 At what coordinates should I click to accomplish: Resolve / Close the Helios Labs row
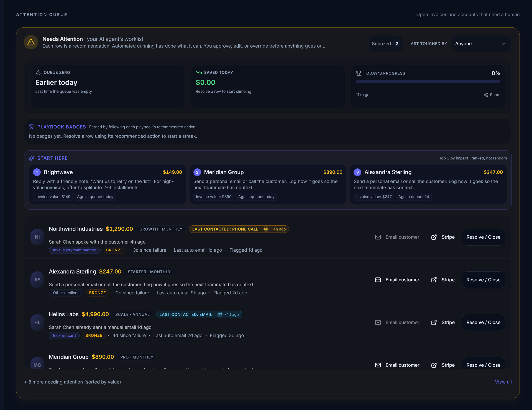pos(483,322)
